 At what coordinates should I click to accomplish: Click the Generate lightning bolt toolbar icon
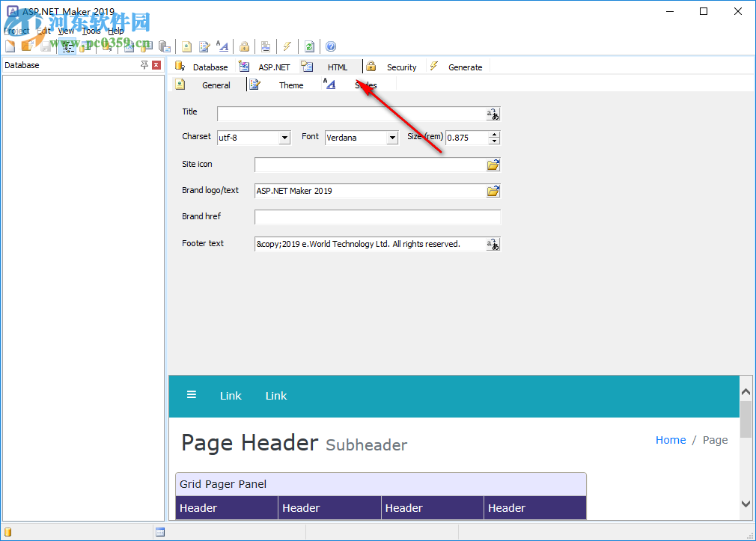pyautogui.click(x=287, y=46)
